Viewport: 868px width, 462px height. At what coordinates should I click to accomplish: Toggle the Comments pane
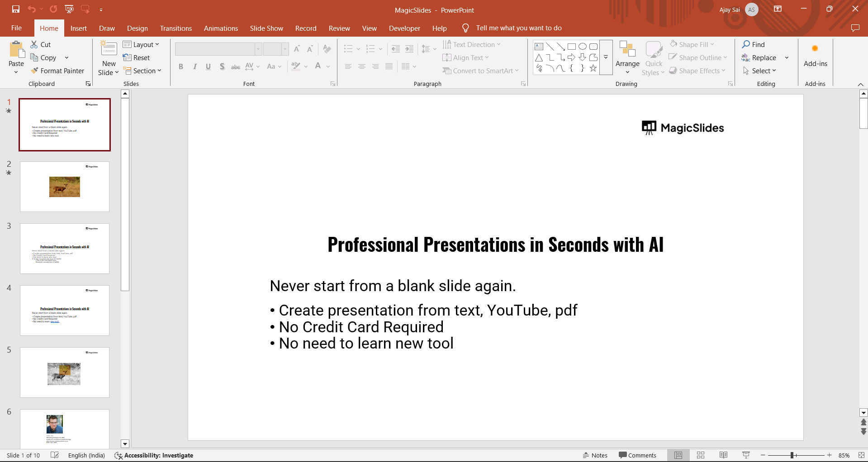pos(637,455)
